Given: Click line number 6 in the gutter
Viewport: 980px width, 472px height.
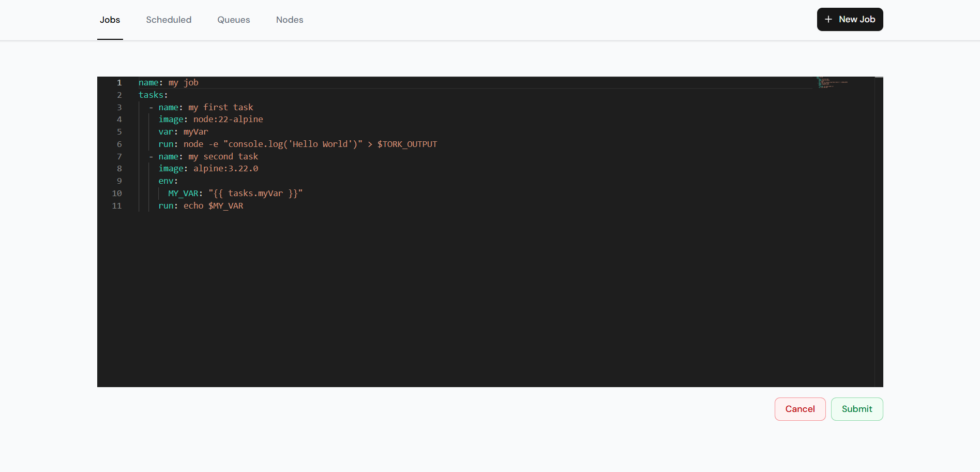Looking at the screenshot, I should tap(119, 144).
